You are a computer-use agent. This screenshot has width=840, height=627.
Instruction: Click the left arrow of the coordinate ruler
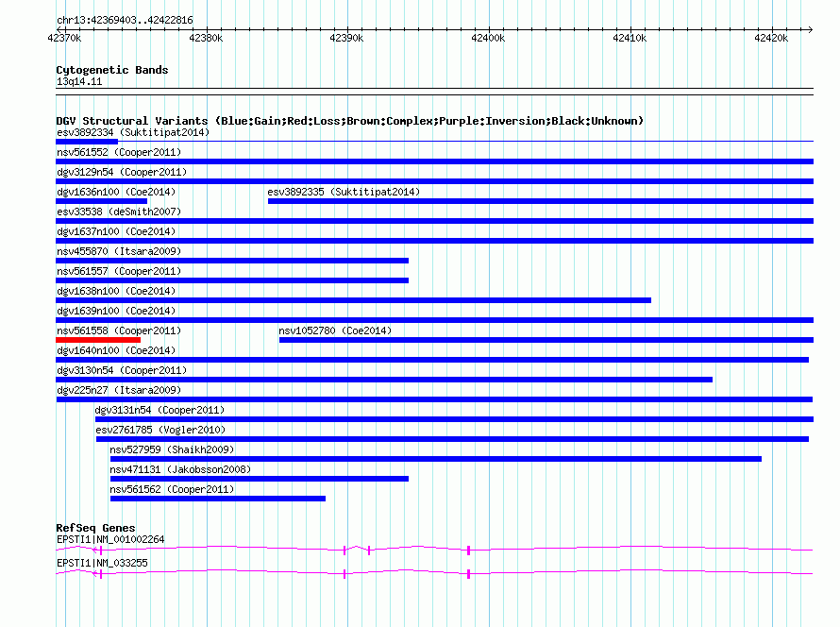[59, 29]
